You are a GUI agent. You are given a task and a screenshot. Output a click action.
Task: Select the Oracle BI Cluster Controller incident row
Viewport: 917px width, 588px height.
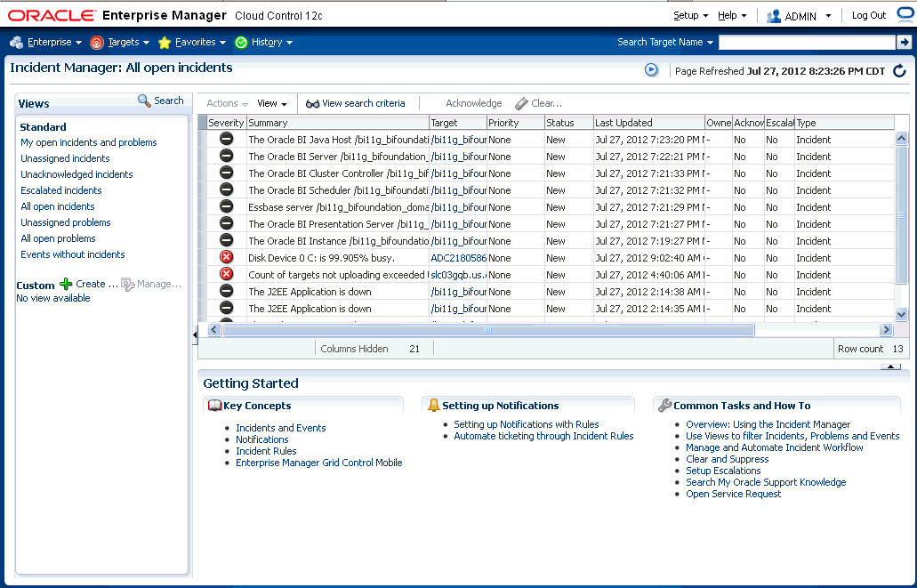tap(545, 173)
